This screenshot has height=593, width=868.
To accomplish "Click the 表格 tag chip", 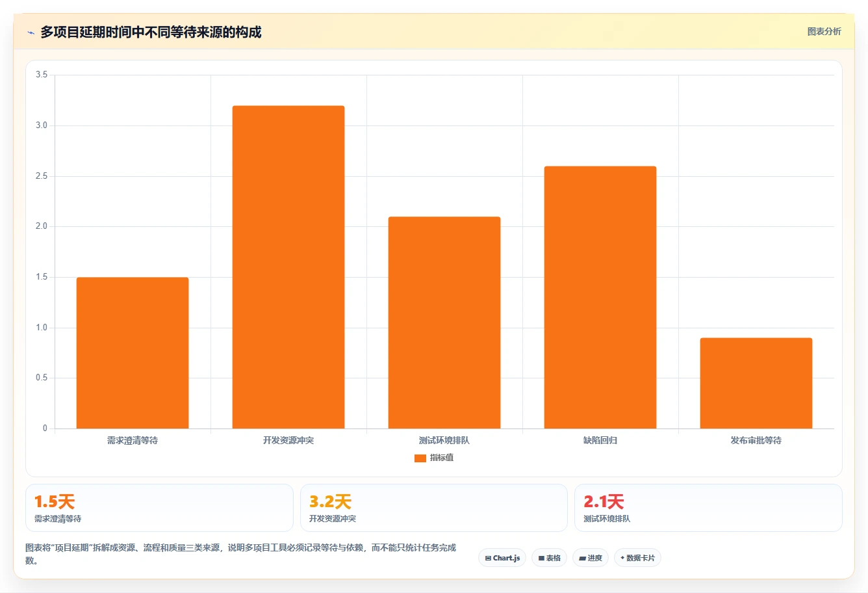I will [x=549, y=558].
